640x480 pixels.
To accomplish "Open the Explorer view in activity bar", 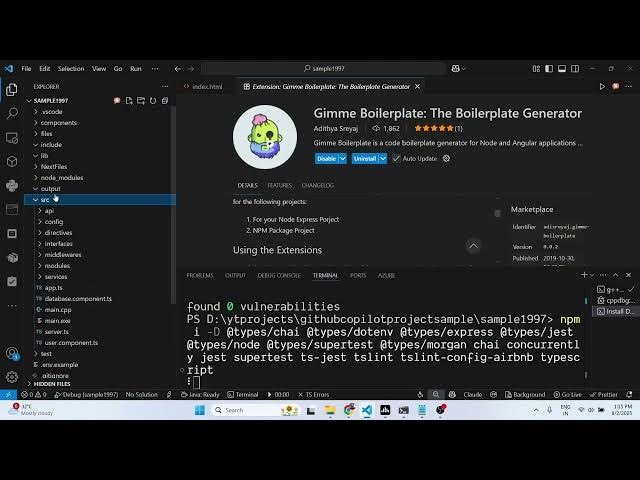I will pos(12,89).
